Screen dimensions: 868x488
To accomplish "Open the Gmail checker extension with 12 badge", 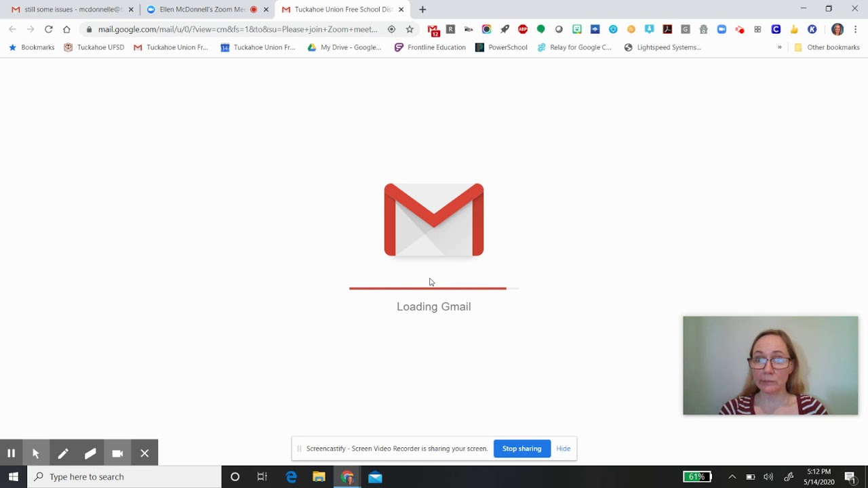I will coord(433,30).
